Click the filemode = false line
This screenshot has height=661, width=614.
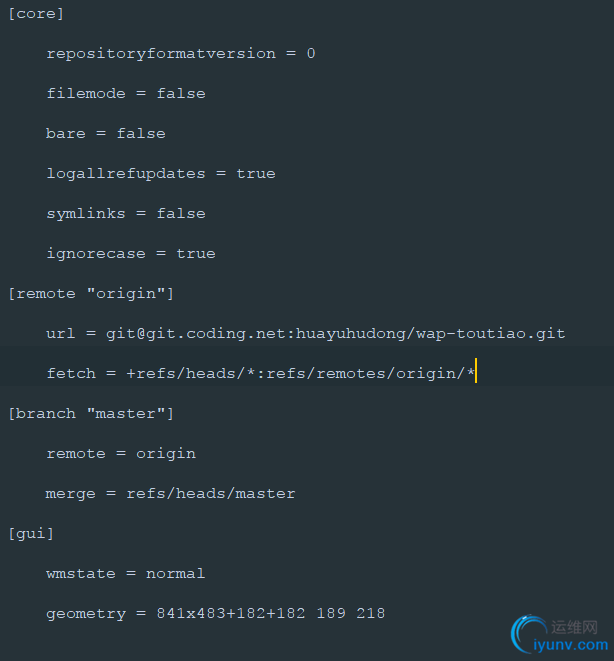pyautogui.click(x=126, y=93)
